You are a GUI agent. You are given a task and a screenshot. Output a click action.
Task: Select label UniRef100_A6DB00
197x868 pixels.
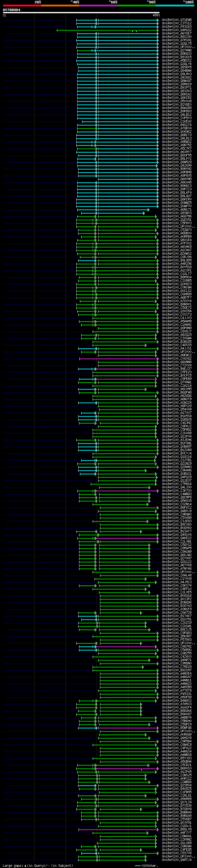point(177,233)
